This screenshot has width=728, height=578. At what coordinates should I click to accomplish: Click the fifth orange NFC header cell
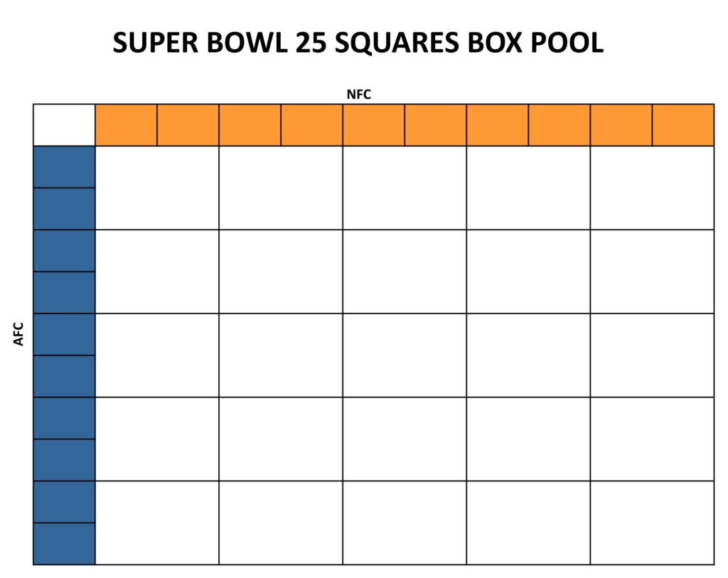pos(374,125)
